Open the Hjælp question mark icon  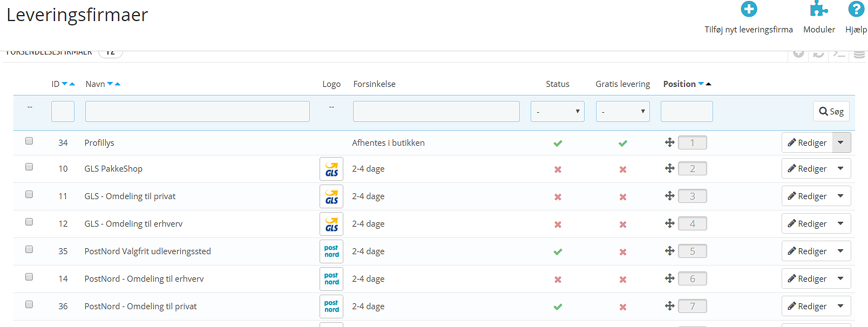(856, 9)
